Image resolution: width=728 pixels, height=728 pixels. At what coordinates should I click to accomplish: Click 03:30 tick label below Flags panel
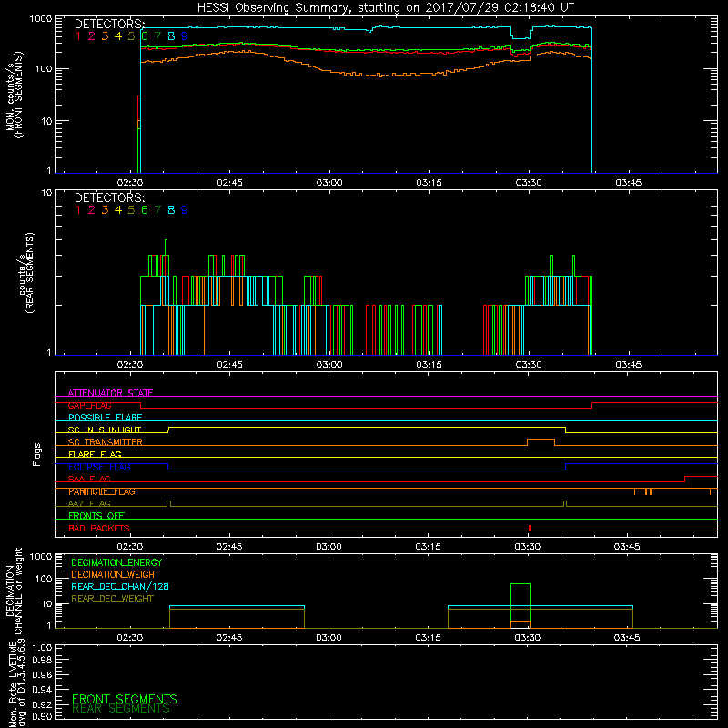pos(528,547)
